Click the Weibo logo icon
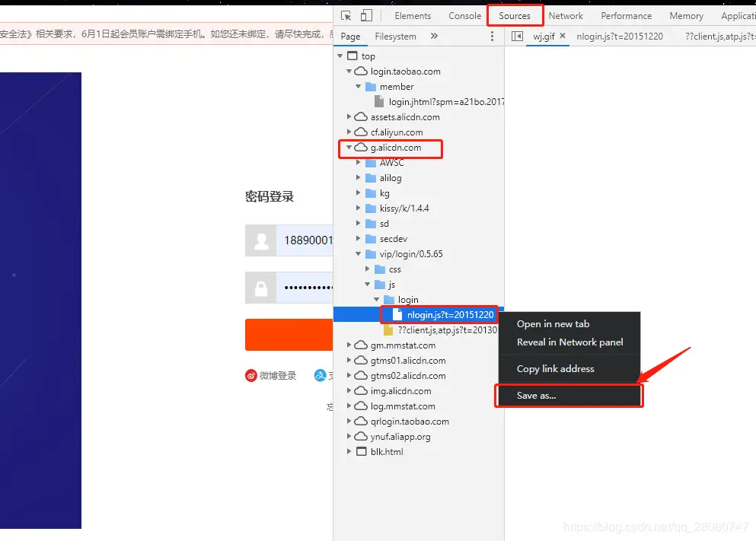The image size is (756, 541). pos(250,376)
